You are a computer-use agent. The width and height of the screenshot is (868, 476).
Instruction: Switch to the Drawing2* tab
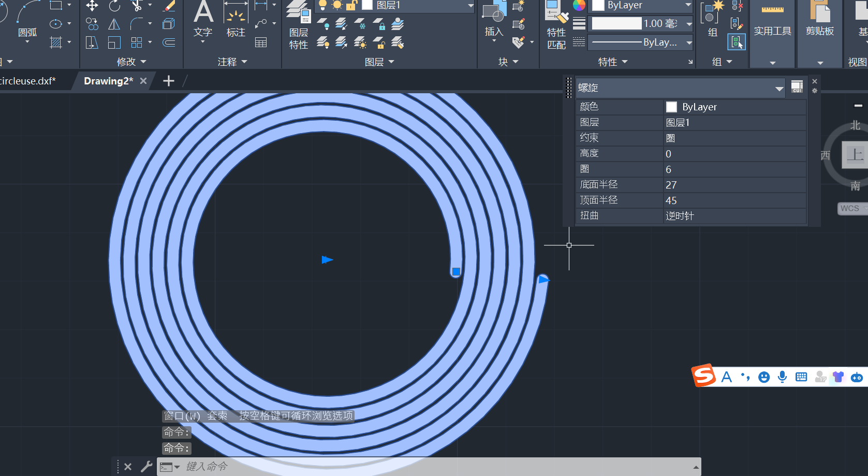(x=108, y=81)
